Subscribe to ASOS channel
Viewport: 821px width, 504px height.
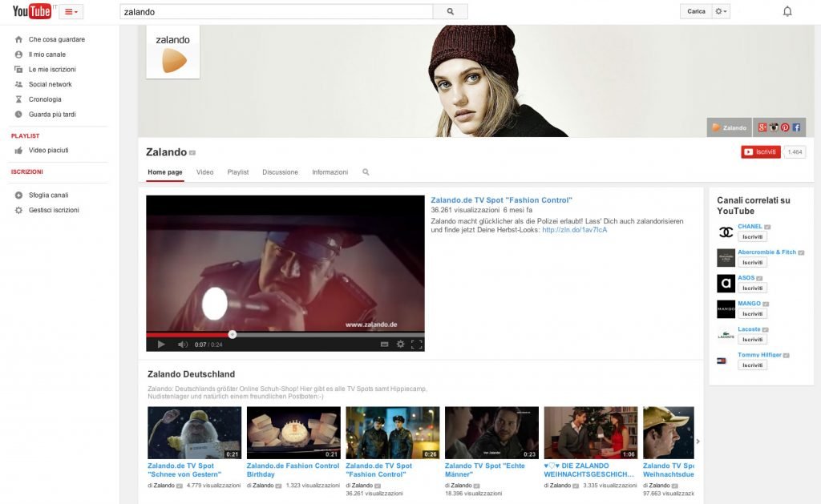(x=752, y=288)
